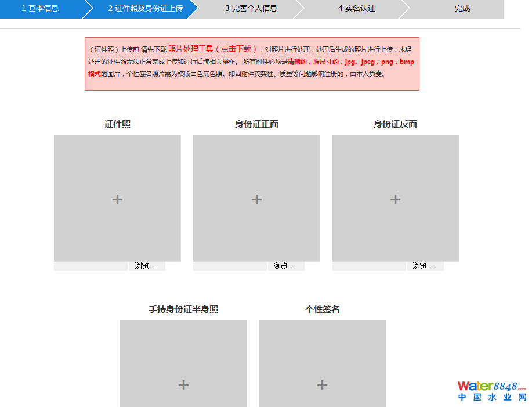Click the plus icon for 手持身份证半身照
This screenshot has width=532, height=407.
tap(183, 385)
